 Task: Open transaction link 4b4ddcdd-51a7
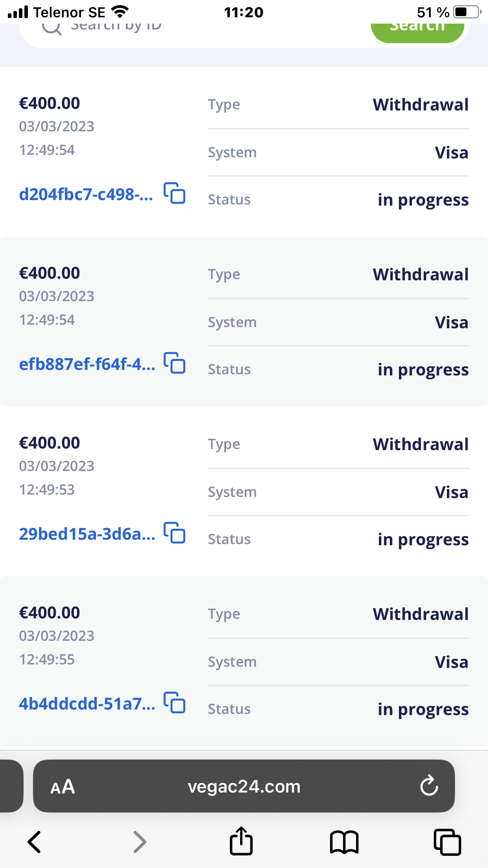tap(87, 704)
